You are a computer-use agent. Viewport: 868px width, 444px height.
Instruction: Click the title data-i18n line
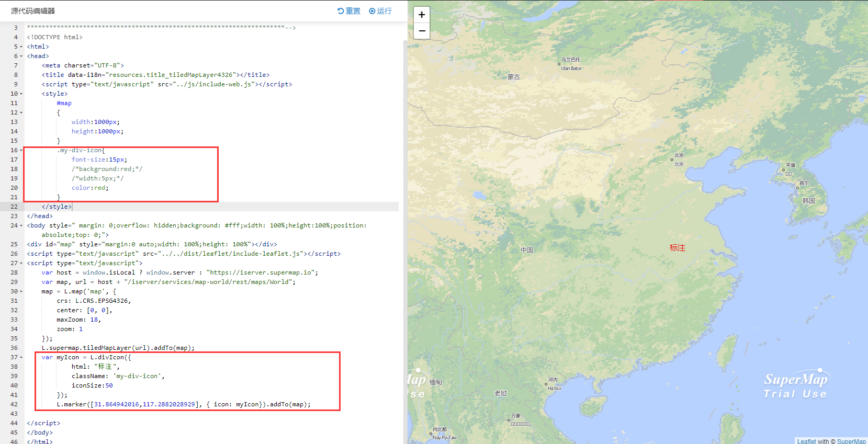pyautogui.click(x=155, y=75)
